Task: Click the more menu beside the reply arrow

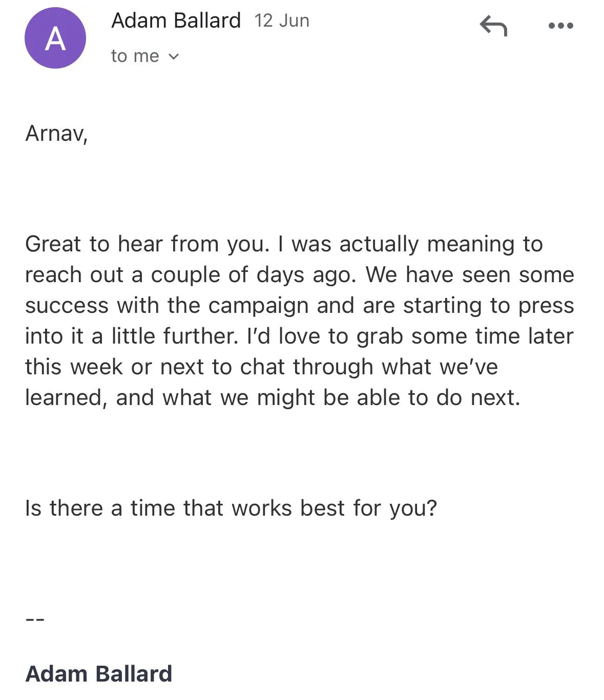Action: pos(559,26)
